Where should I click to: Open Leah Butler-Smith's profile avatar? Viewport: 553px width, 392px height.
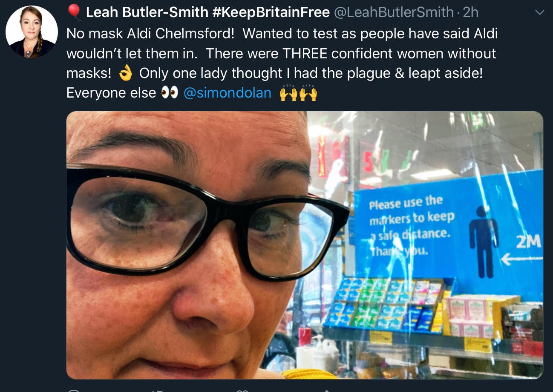tap(32, 32)
